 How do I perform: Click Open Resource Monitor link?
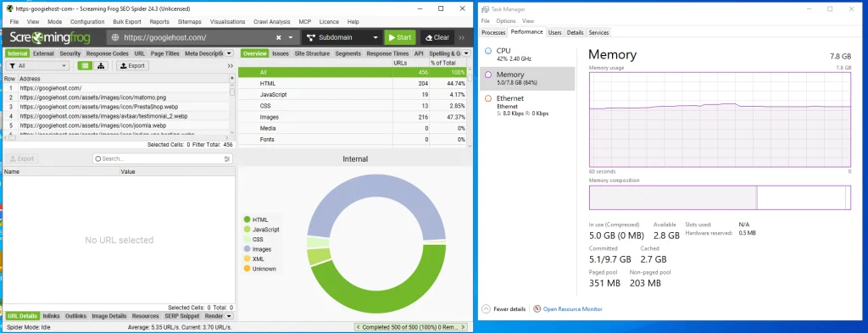[x=572, y=309]
